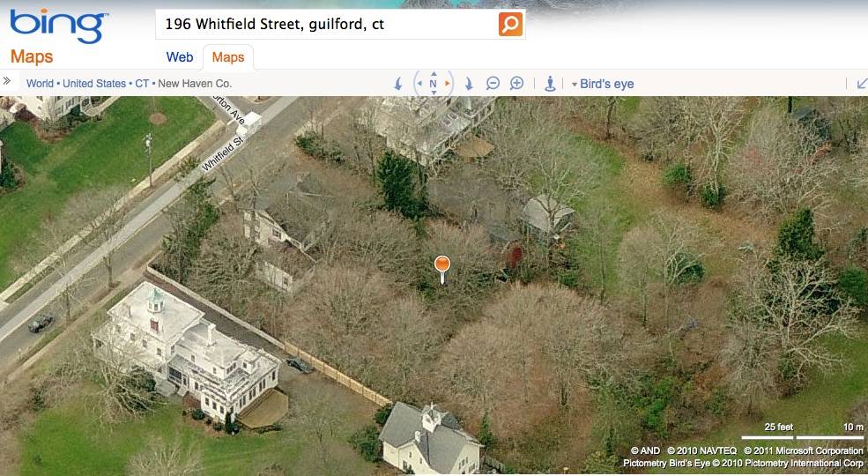Select the Maps tab
The height and width of the screenshot is (476, 868).
(228, 57)
